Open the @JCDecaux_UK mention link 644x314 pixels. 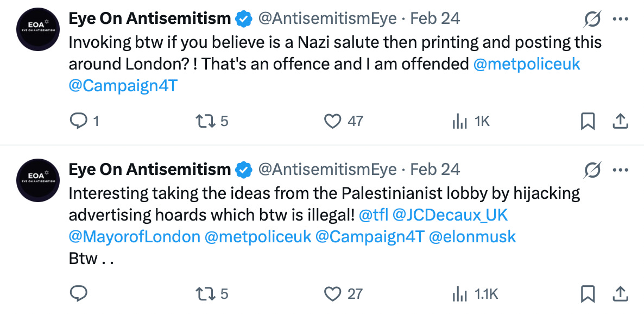pyautogui.click(x=450, y=215)
